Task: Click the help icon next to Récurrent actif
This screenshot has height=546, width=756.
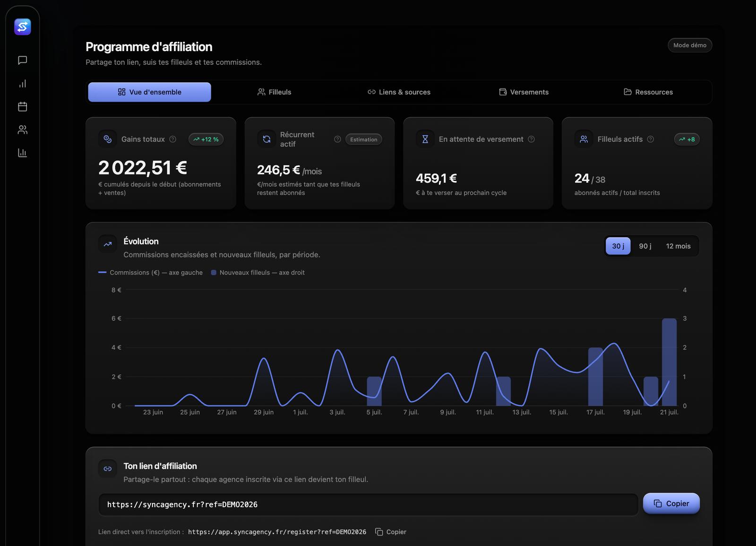Action: click(x=337, y=139)
